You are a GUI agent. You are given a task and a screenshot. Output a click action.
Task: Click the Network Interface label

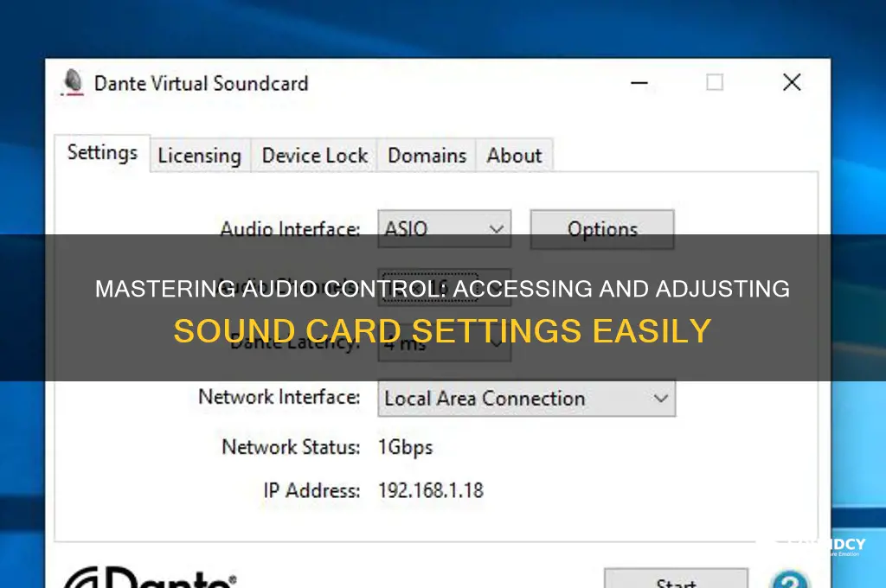click(x=279, y=397)
